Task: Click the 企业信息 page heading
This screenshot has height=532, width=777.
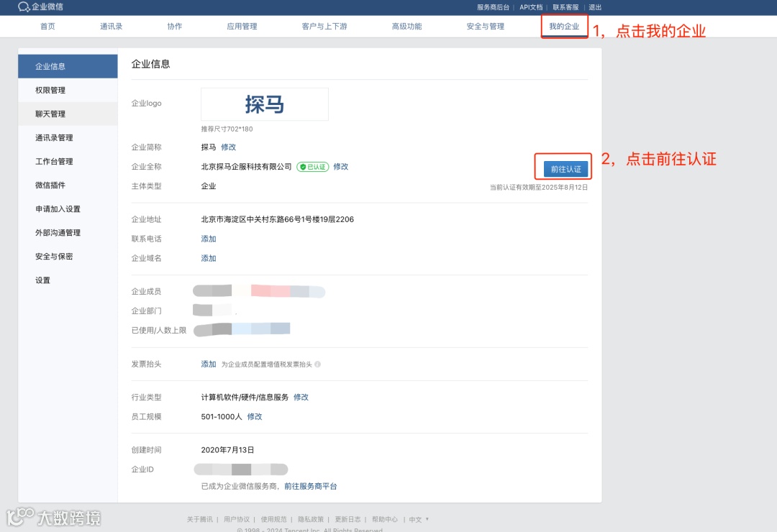Action: [150, 64]
